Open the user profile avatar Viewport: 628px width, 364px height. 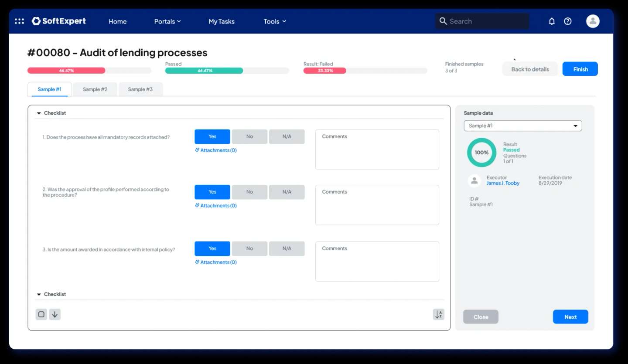pos(593,21)
